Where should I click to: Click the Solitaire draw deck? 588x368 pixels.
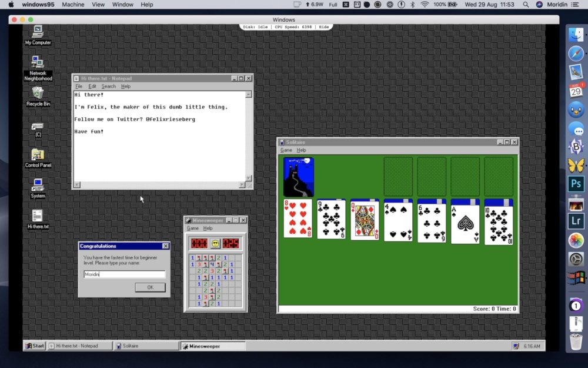299,177
